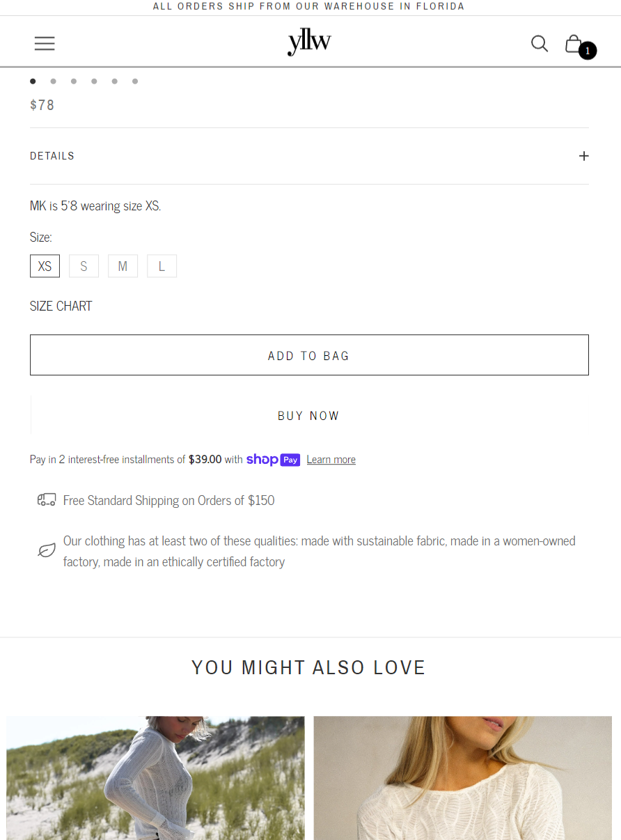Click the Shop Pay logo
This screenshot has height=840, width=621.
273,460
